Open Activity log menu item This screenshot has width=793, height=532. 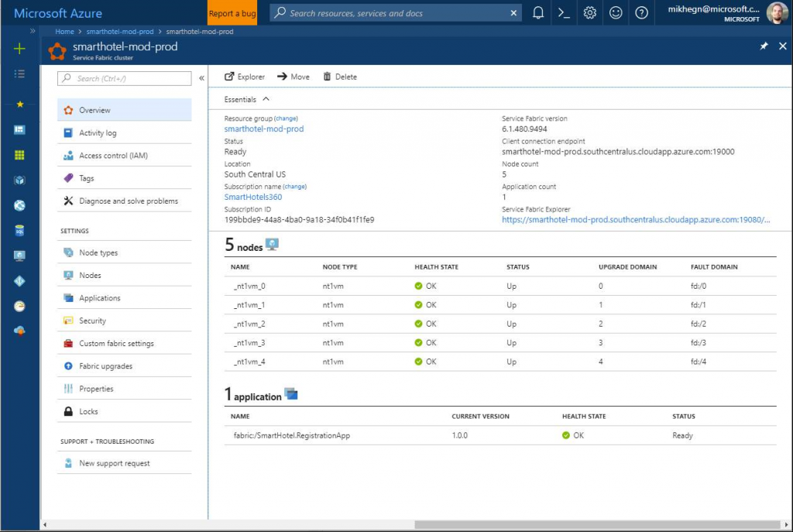(x=125, y=133)
